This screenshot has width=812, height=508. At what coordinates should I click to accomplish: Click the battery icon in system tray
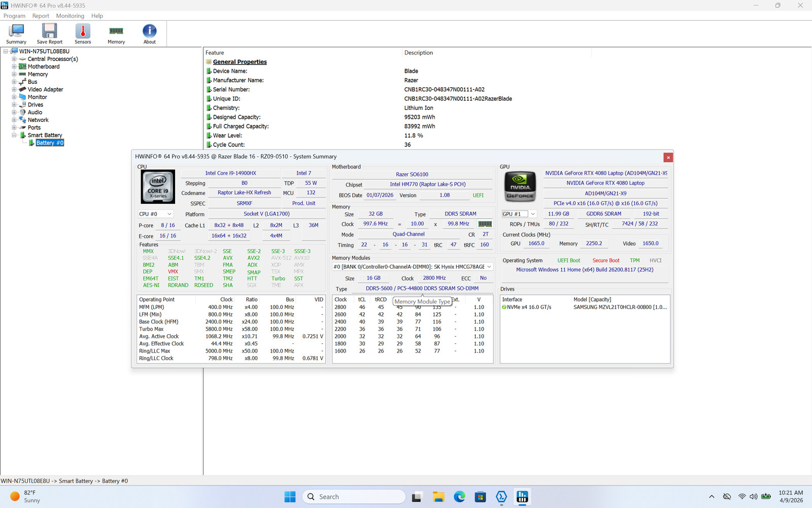[766, 497]
